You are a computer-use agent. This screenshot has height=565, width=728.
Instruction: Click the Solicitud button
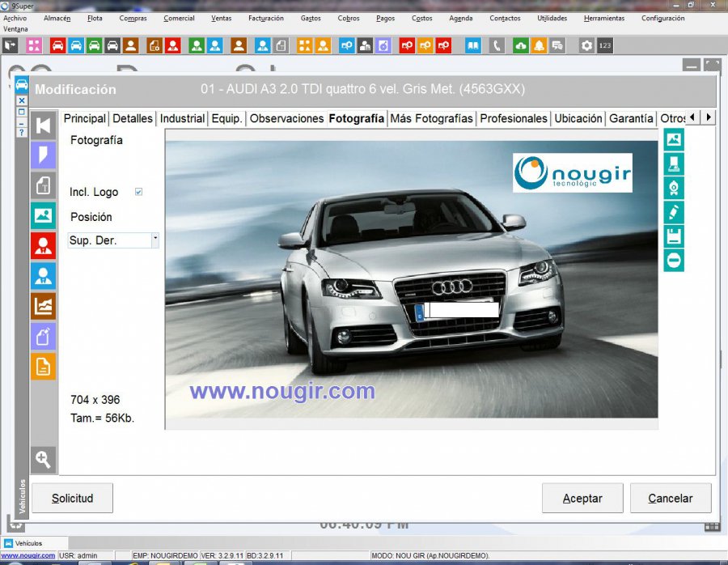click(x=73, y=498)
